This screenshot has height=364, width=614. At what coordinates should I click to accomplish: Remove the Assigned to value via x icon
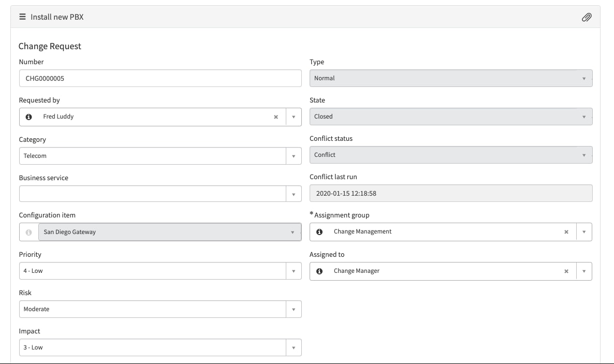(x=566, y=271)
